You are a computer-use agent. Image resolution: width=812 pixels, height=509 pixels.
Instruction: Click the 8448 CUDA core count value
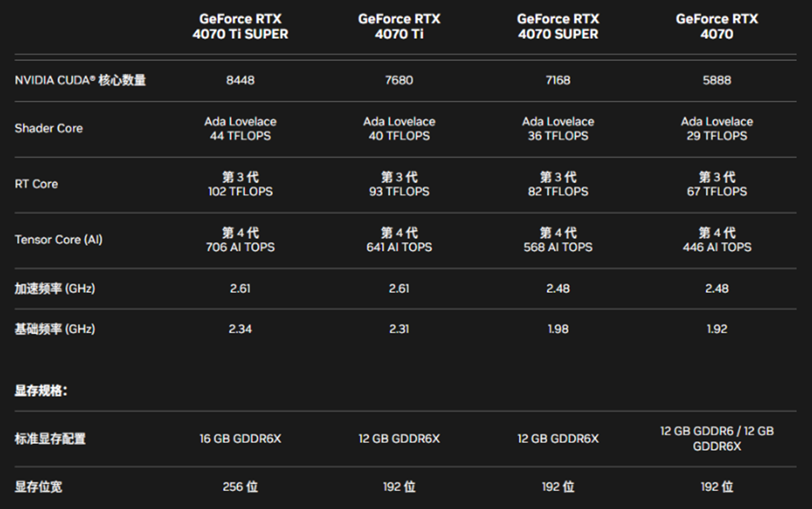[x=240, y=81]
